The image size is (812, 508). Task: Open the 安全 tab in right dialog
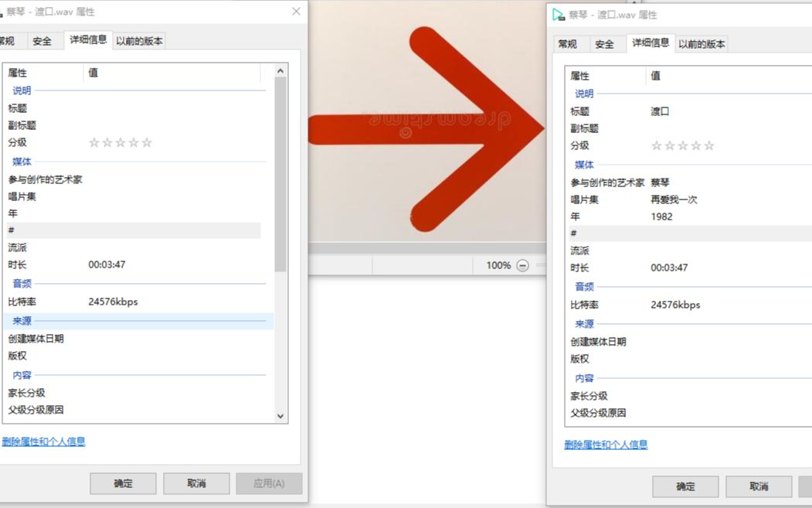pyautogui.click(x=606, y=43)
